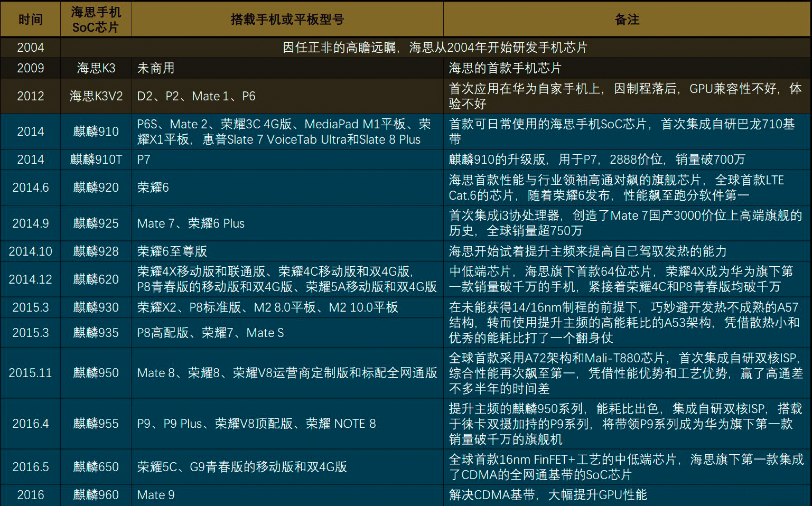Click the '搭载手机或平板型号' header cell
Image resolution: width=812 pixels, height=506 pixels.
point(287,20)
